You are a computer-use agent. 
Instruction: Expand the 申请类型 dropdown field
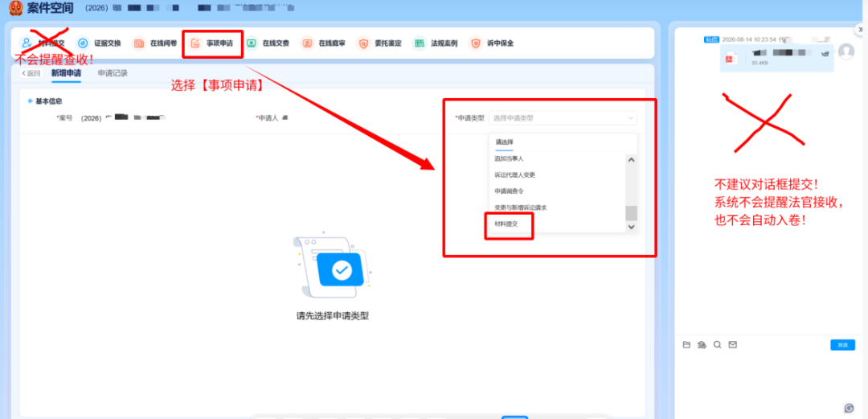coord(563,118)
